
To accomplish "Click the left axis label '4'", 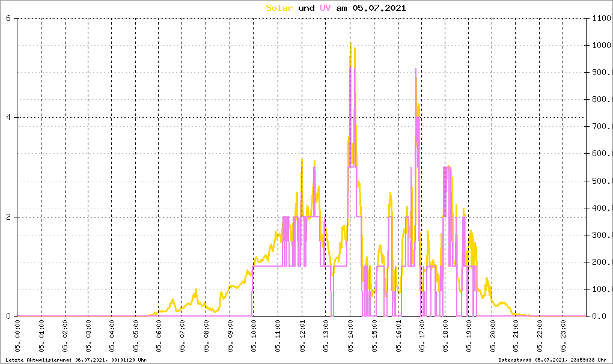I will [x=8, y=118].
